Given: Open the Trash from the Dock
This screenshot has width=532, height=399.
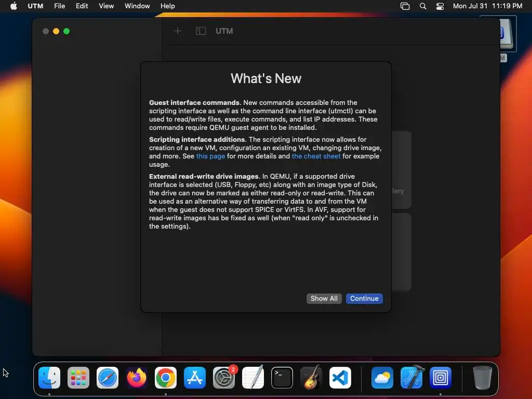Looking at the screenshot, I should click(x=483, y=377).
